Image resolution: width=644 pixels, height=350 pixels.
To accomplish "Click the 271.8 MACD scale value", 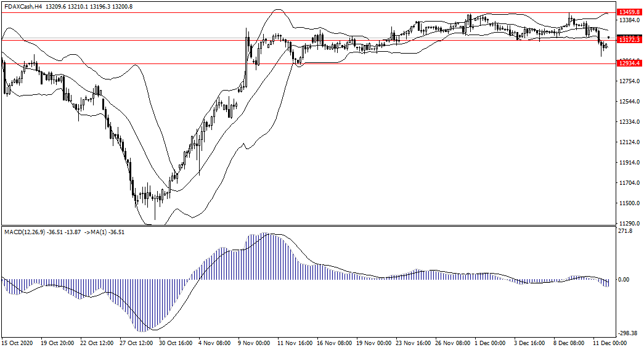I will (x=625, y=231).
